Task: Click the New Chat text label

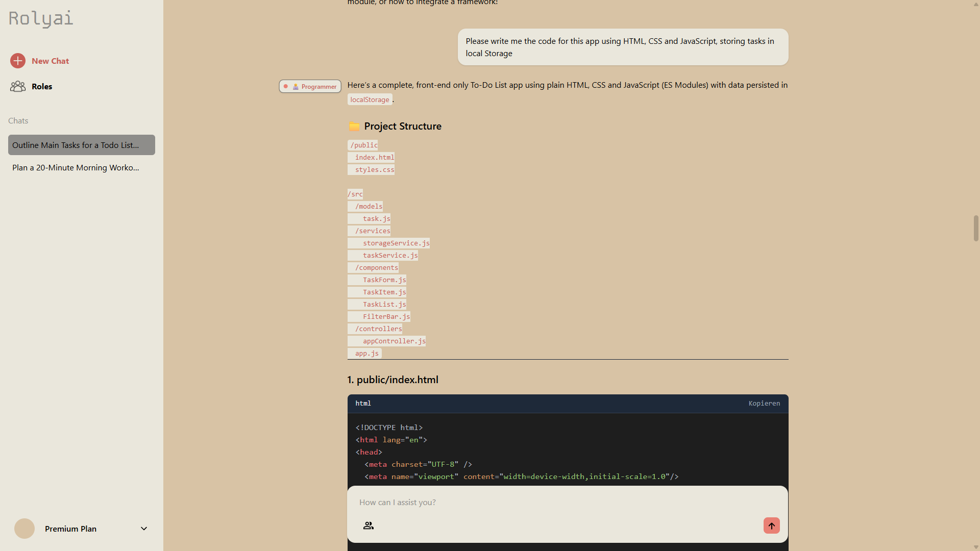Action: [x=50, y=61]
